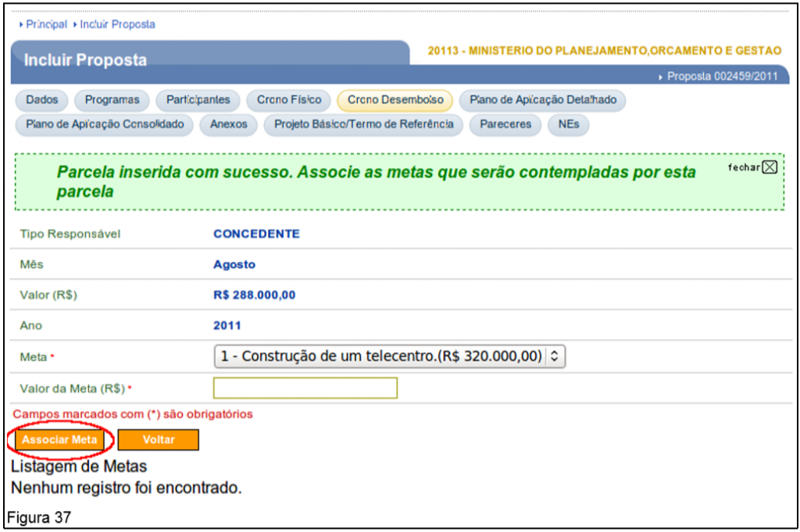800x532 pixels.
Task: Click the Valor da Meta input field
Action: pyautogui.click(x=305, y=387)
